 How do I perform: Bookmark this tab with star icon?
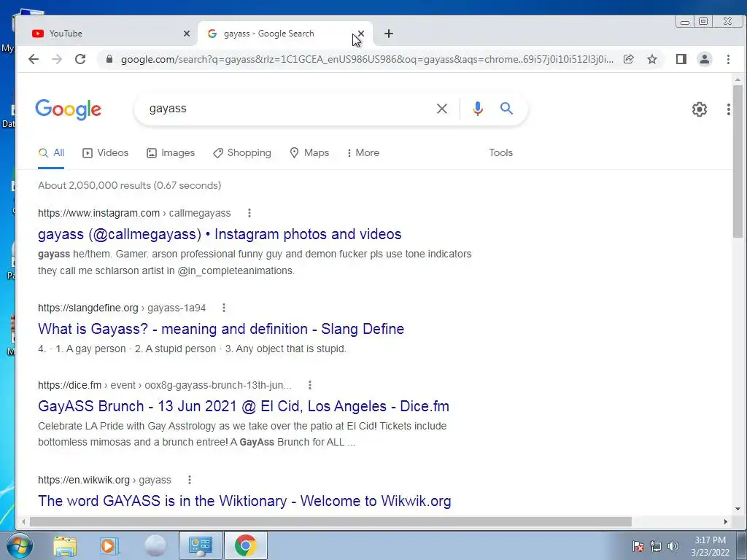point(651,59)
